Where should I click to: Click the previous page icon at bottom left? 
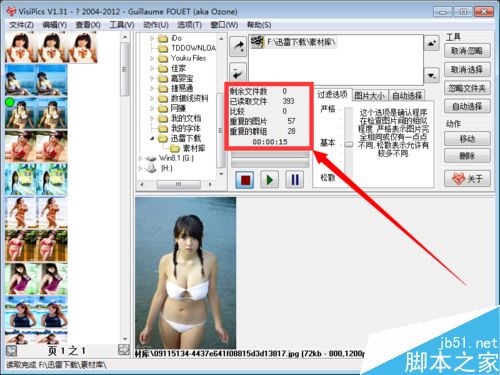click(x=11, y=351)
